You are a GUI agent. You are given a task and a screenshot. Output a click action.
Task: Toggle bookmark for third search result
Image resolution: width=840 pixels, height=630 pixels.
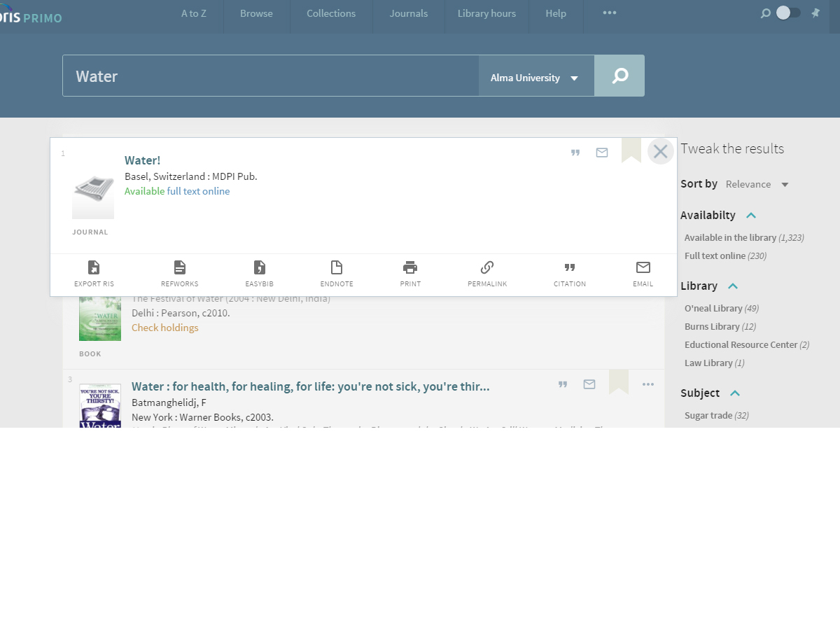[619, 382]
